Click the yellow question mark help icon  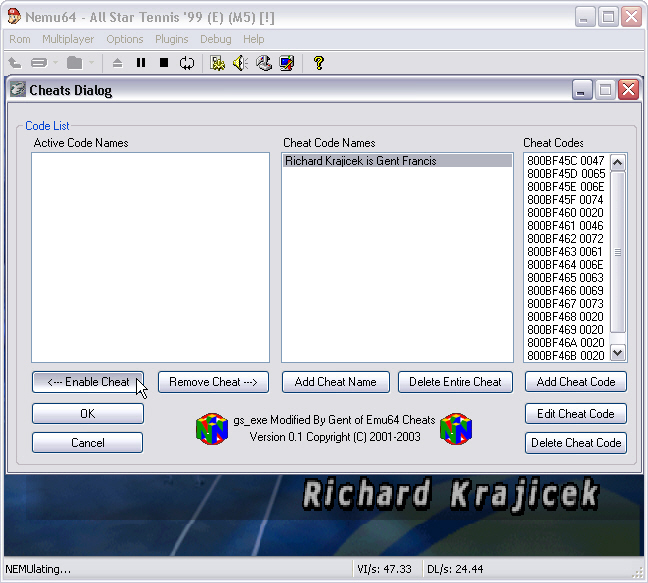point(319,63)
